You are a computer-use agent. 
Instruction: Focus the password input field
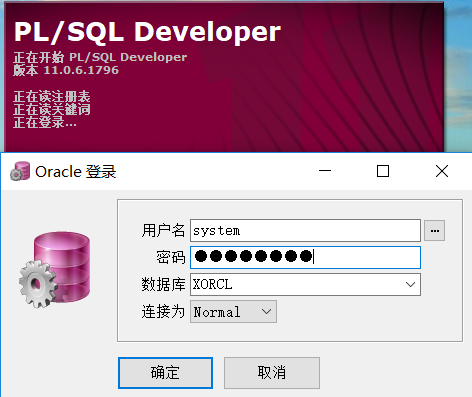pyautogui.click(x=305, y=257)
